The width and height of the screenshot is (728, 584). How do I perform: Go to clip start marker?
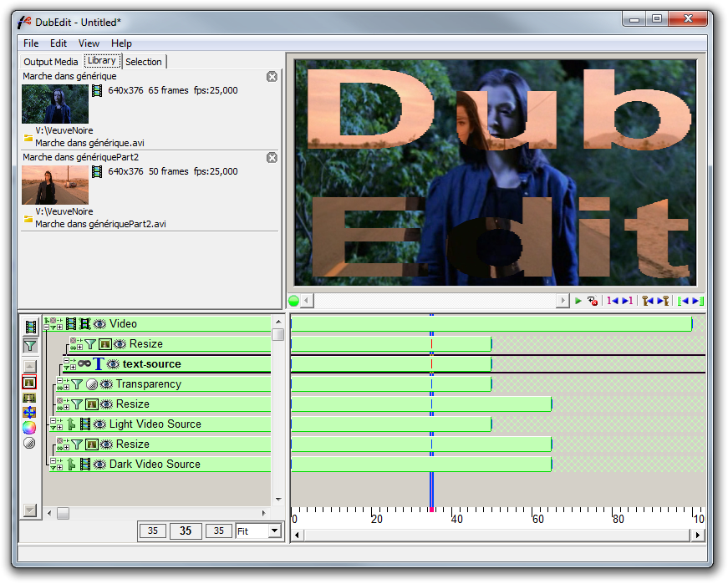683,301
